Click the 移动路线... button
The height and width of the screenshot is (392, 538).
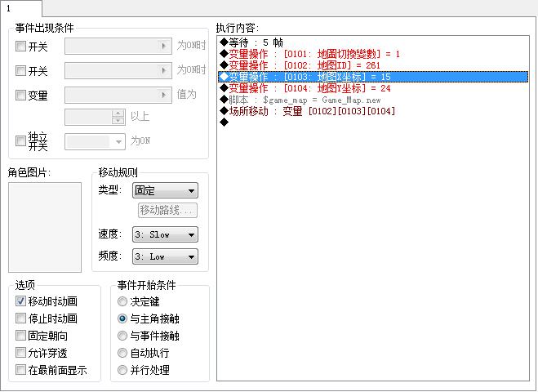(167, 210)
